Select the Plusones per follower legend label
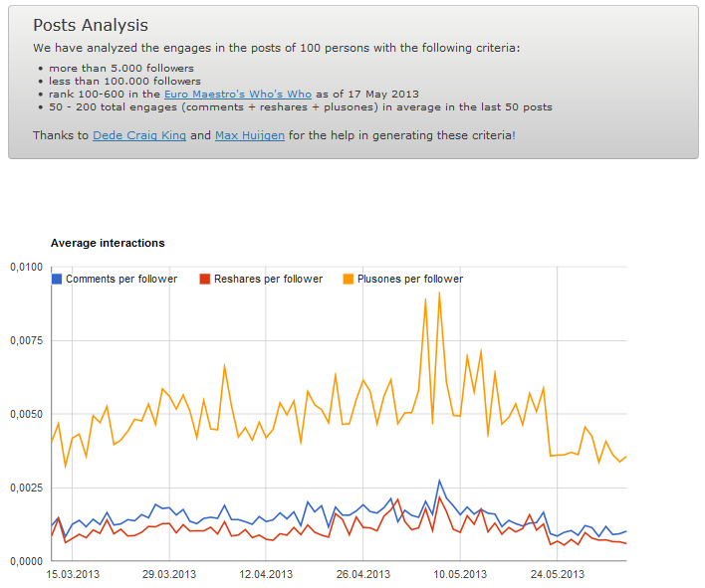Screen dimensions: 705x588 coord(409,279)
